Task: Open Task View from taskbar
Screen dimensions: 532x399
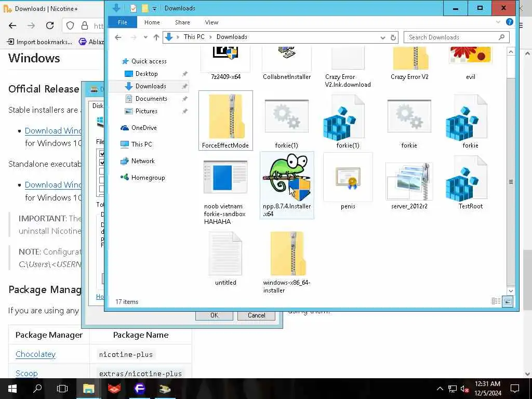Action: pyautogui.click(x=62, y=389)
